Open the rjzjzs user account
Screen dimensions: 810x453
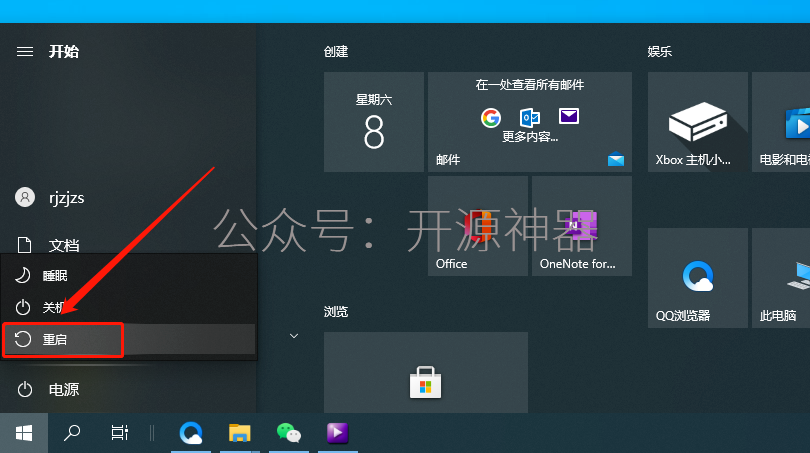coord(50,197)
